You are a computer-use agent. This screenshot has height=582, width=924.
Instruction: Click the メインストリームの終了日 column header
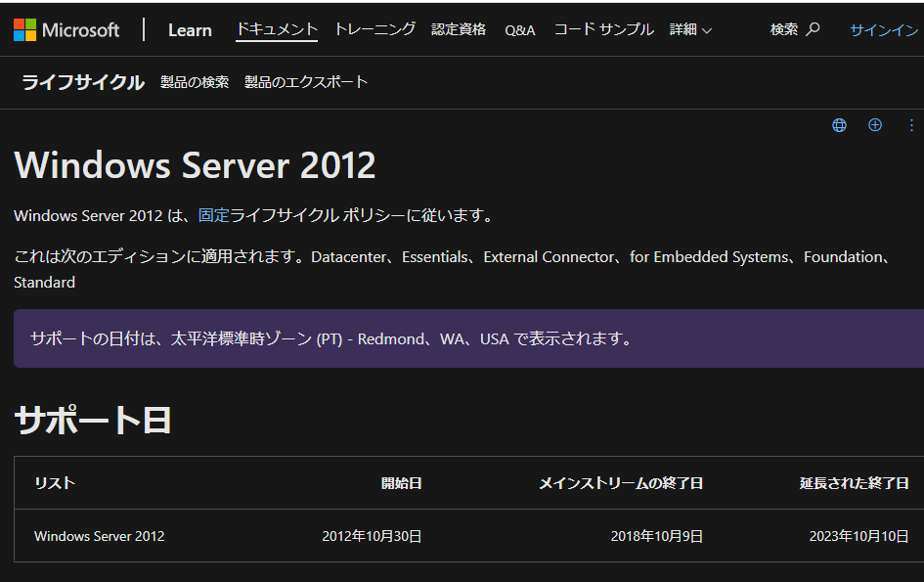click(x=621, y=483)
